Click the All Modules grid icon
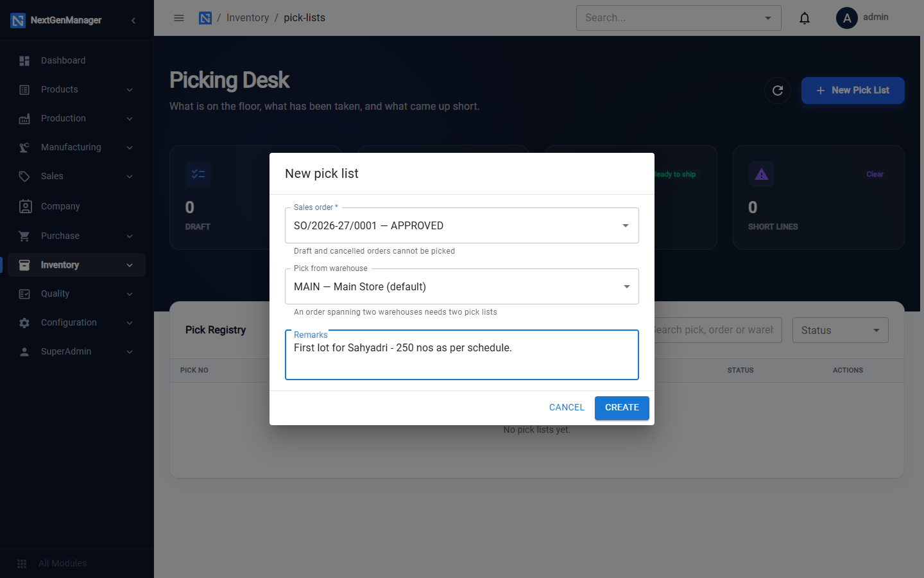 click(x=22, y=563)
